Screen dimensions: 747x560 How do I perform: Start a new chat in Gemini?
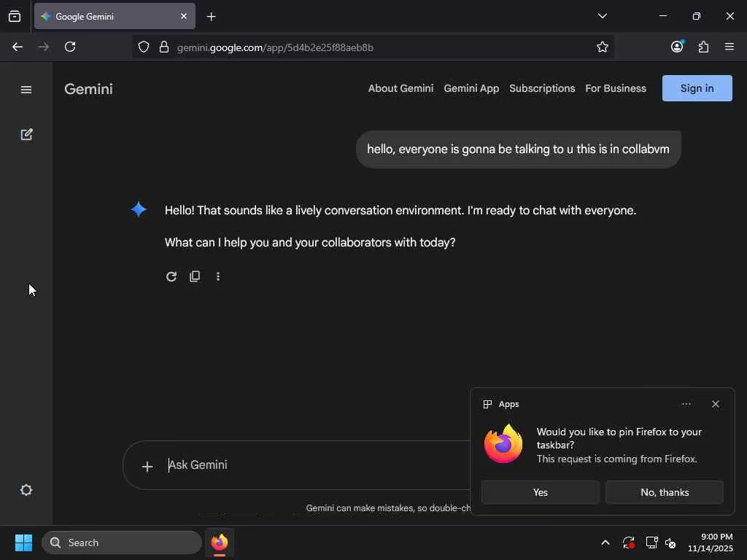coord(26,134)
